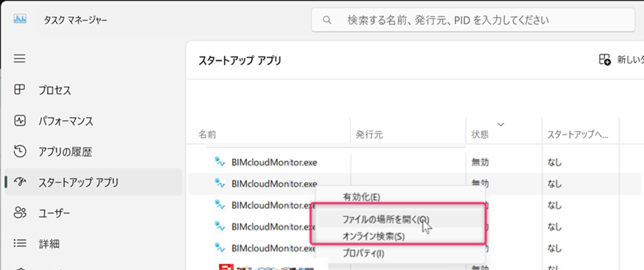Viewport: 644px width, 270px height.
Task: Click 無効 status in first BIMcloudMonitor.exe row
Action: (480, 163)
